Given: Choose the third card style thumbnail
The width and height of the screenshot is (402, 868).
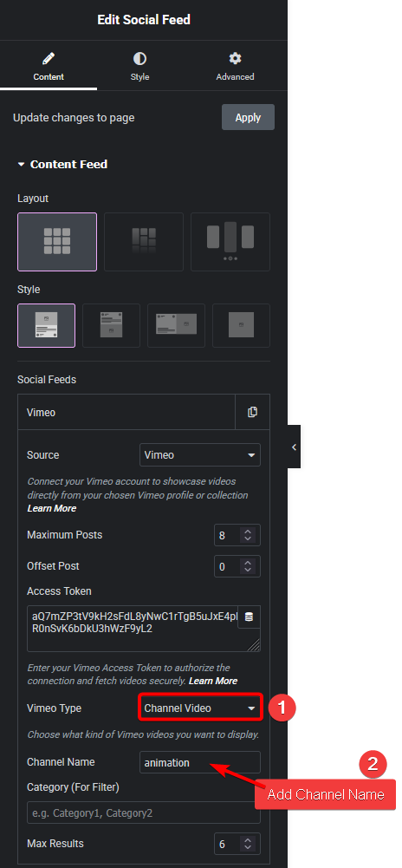Looking at the screenshot, I should (177, 325).
